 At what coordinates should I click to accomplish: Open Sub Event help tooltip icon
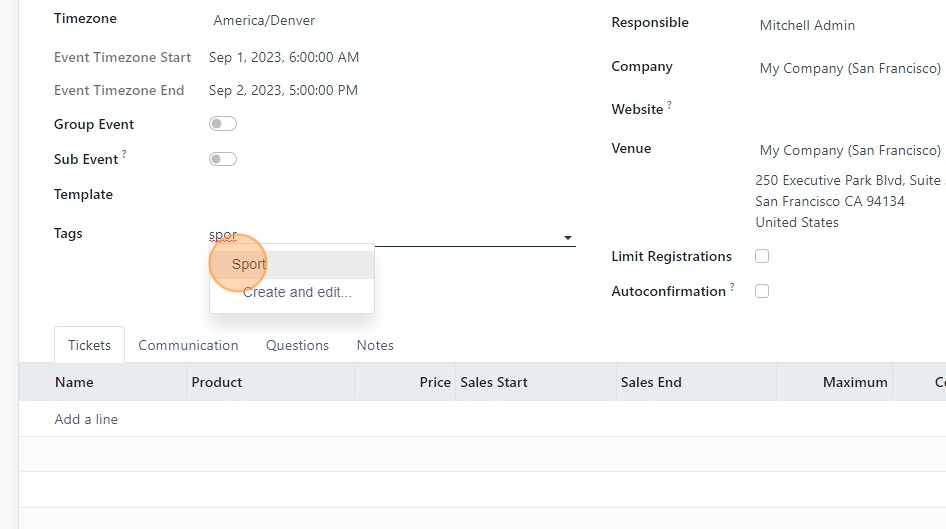[x=124, y=153]
